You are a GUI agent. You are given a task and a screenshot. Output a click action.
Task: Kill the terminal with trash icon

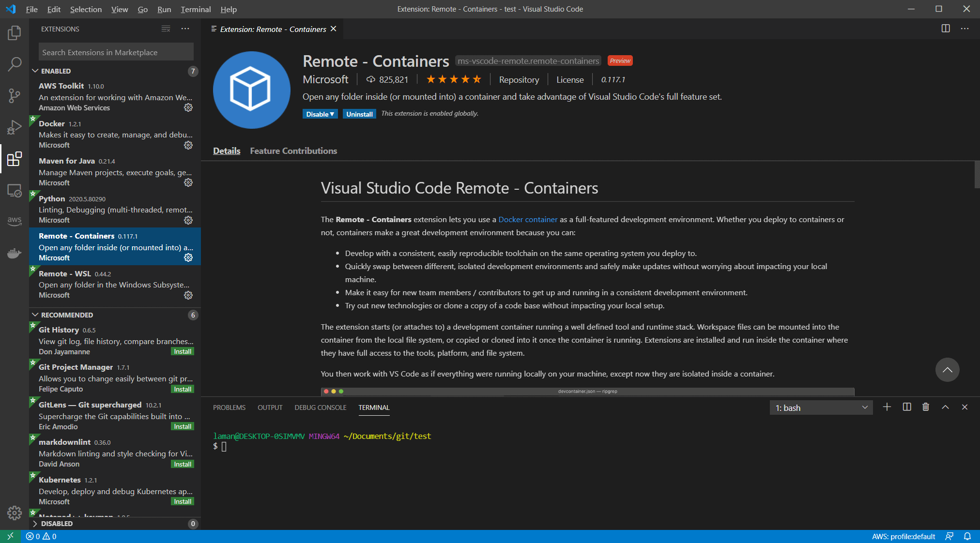(x=926, y=407)
